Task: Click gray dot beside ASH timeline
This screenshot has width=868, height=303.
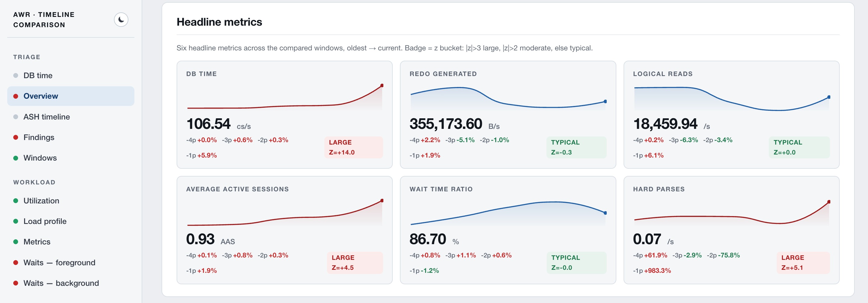Action: click(x=15, y=117)
